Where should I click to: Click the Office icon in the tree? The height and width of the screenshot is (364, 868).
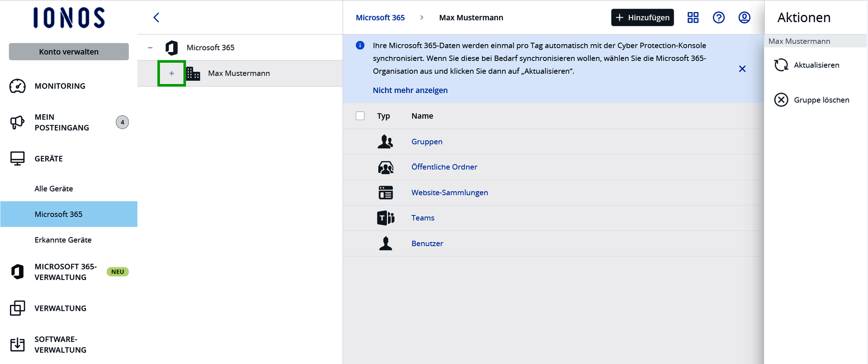[171, 47]
